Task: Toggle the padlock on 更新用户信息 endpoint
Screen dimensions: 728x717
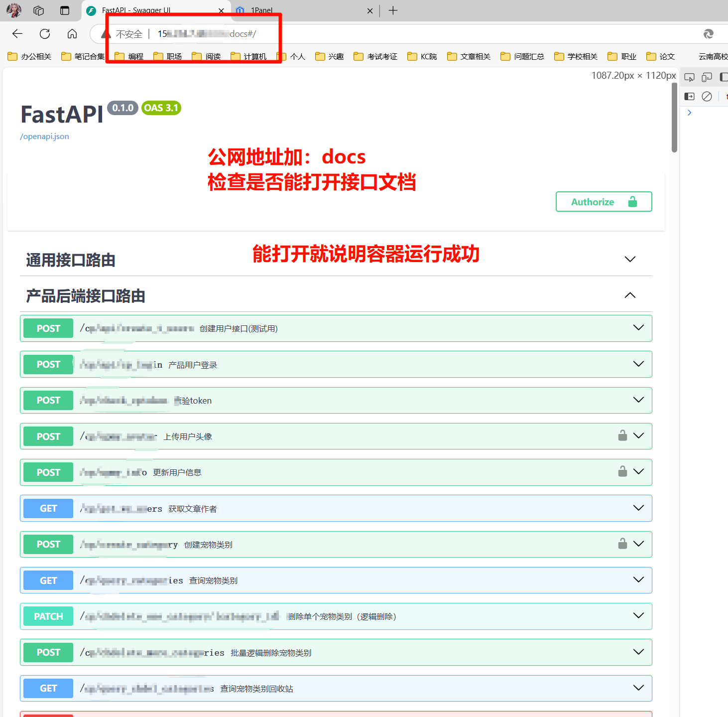Action: click(x=622, y=471)
